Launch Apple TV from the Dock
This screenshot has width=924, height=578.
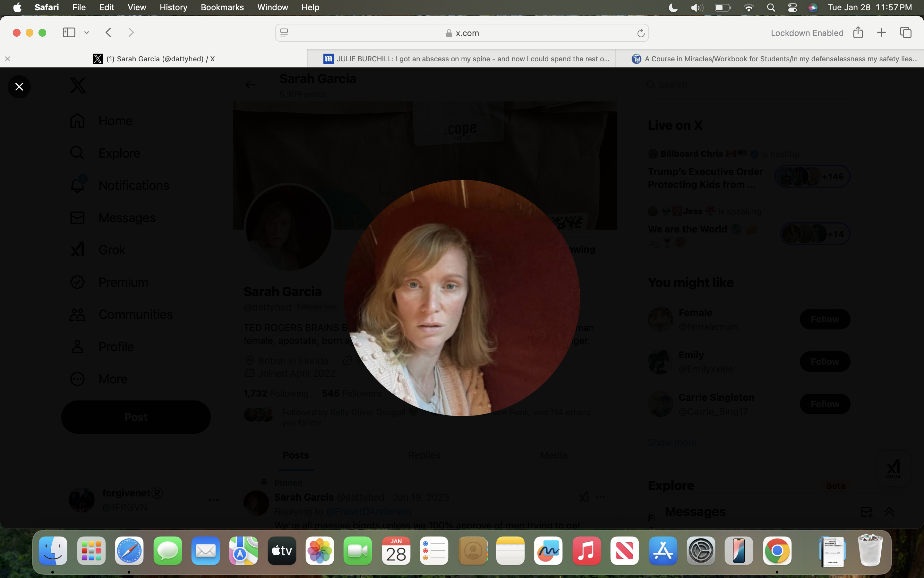282,551
